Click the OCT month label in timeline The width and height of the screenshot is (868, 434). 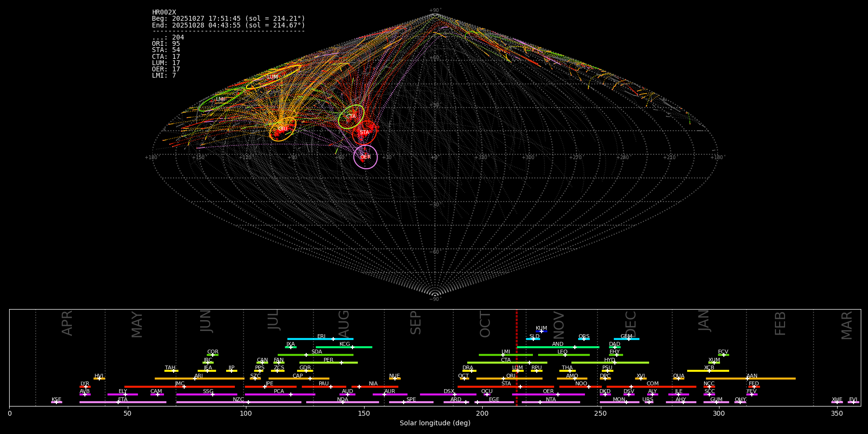pos(486,325)
